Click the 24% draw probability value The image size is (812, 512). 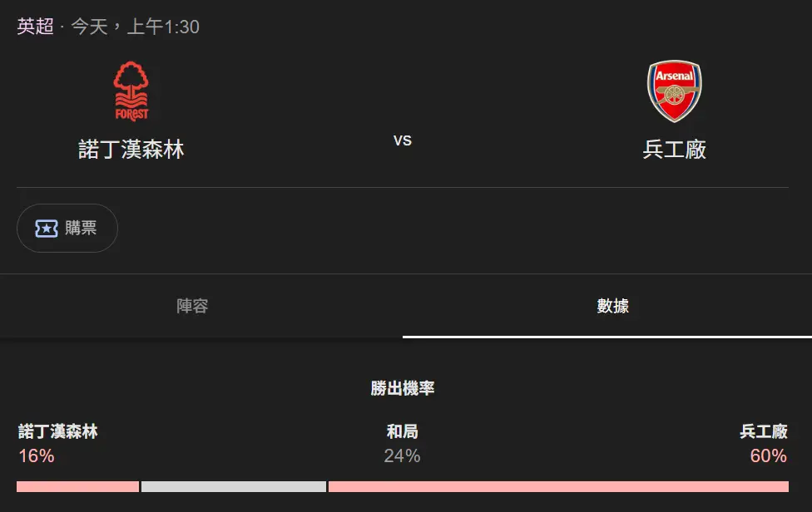click(x=402, y=455)
